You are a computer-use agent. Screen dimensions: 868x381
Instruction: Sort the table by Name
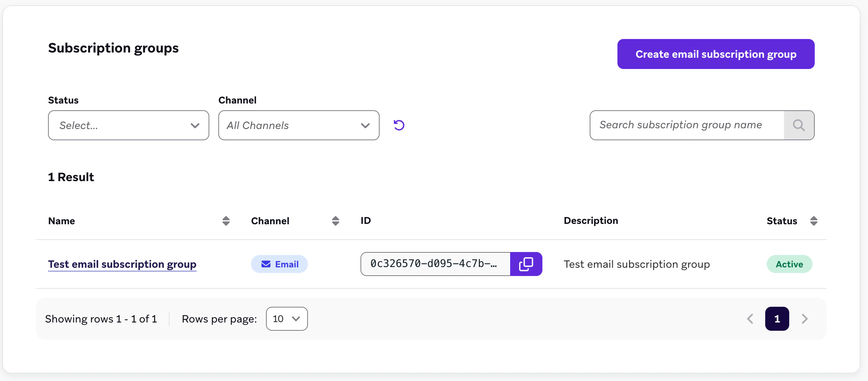click(225, 221)
